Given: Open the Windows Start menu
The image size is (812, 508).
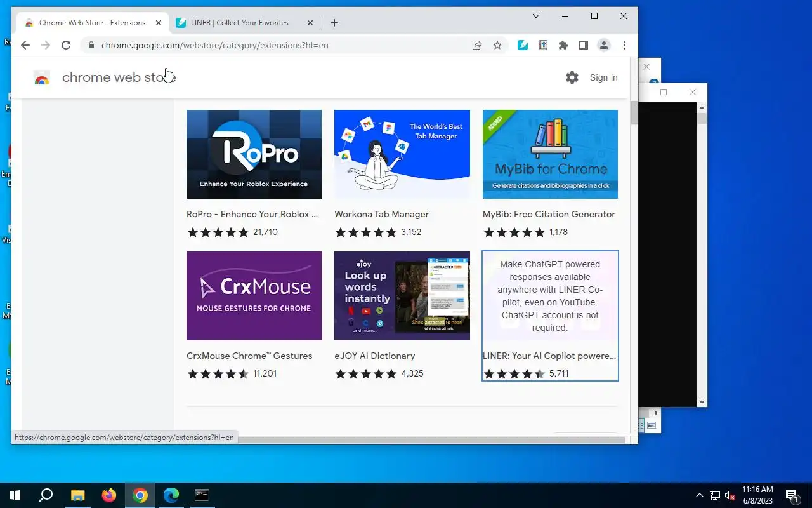Looking at the screenshot, I should tap(15, 495).
